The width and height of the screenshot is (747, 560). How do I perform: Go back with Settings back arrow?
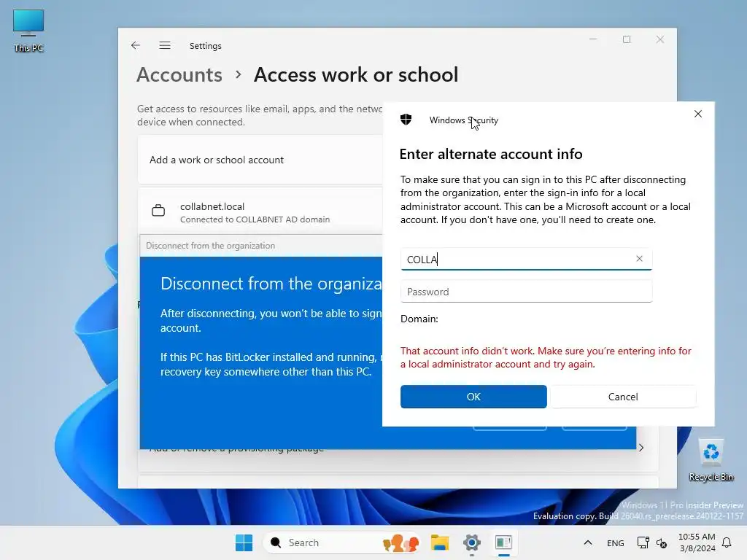(136, 45)
